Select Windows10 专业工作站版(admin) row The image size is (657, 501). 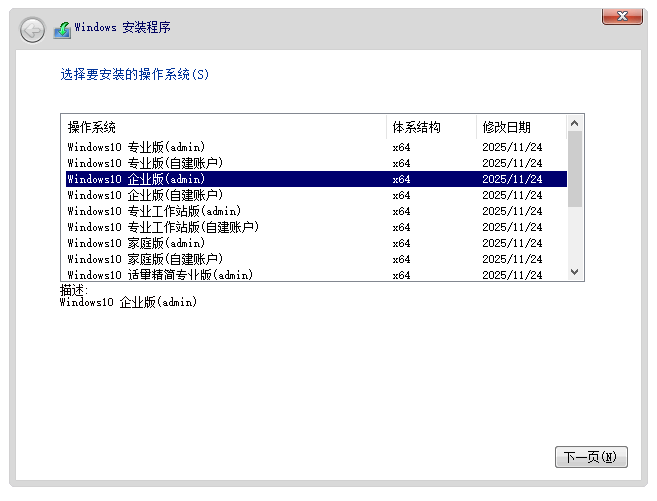pyautogui.click(x=316, y=211)
